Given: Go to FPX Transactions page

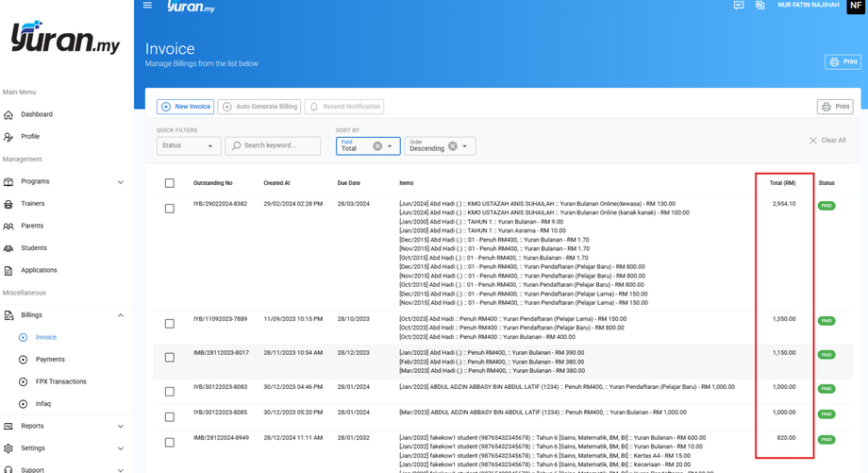Looking at the screenshot, I should click(60, 381).
